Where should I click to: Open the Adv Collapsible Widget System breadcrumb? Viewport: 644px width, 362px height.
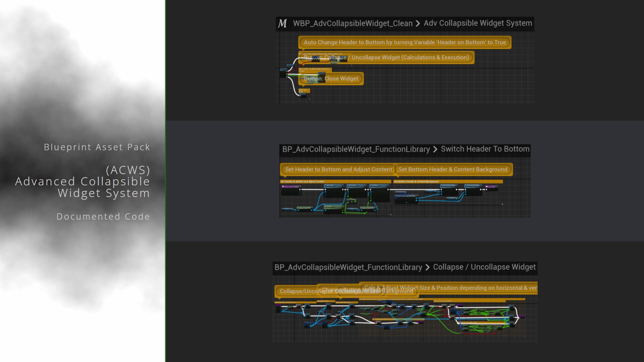click(478, 23)
